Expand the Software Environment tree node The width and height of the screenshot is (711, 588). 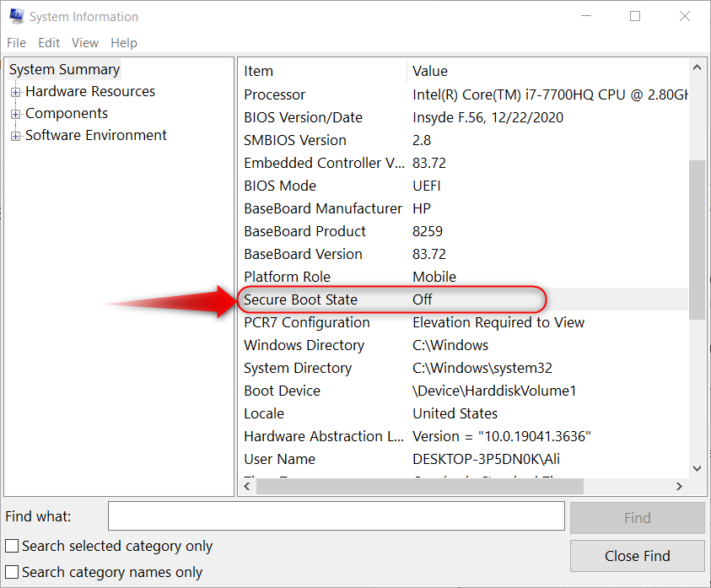[15, 136]
